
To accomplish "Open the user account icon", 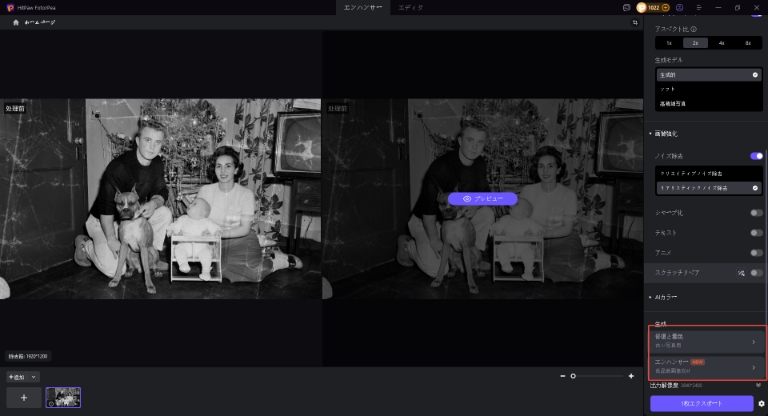I will coord(679,7).
